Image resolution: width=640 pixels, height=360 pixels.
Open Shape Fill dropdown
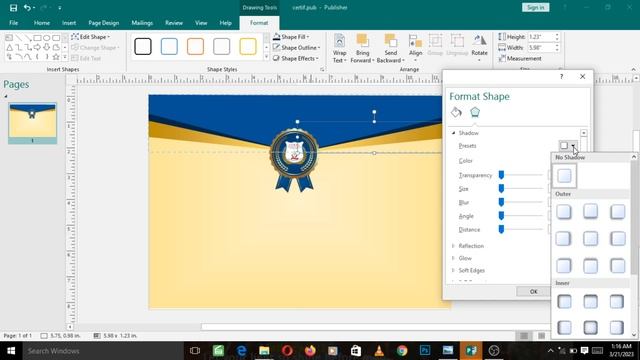coord(291,37)
